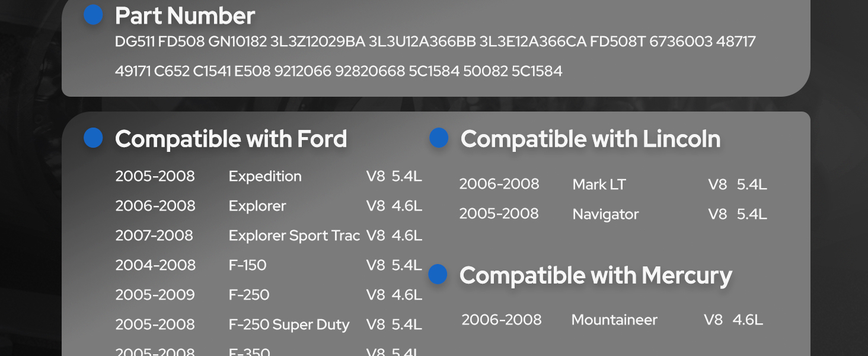Select the F-150 model text
The width and height of the screenshot is (868, 356).
pos(247,265)
